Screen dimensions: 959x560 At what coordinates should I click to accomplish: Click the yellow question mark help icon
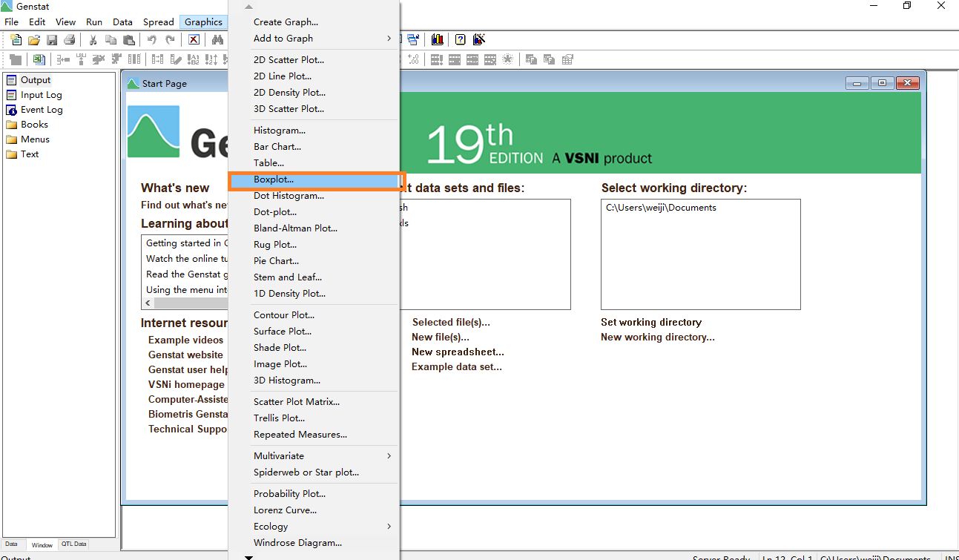(x=461, y=40)
